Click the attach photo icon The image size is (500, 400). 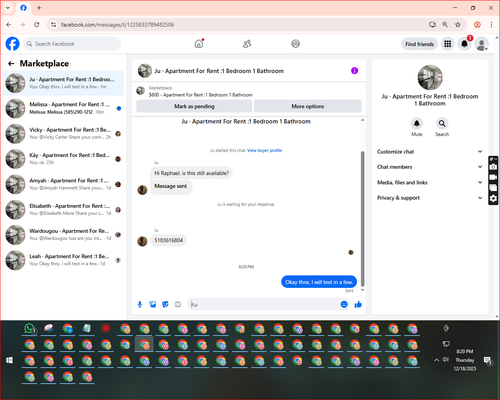(x=153, y=304)
